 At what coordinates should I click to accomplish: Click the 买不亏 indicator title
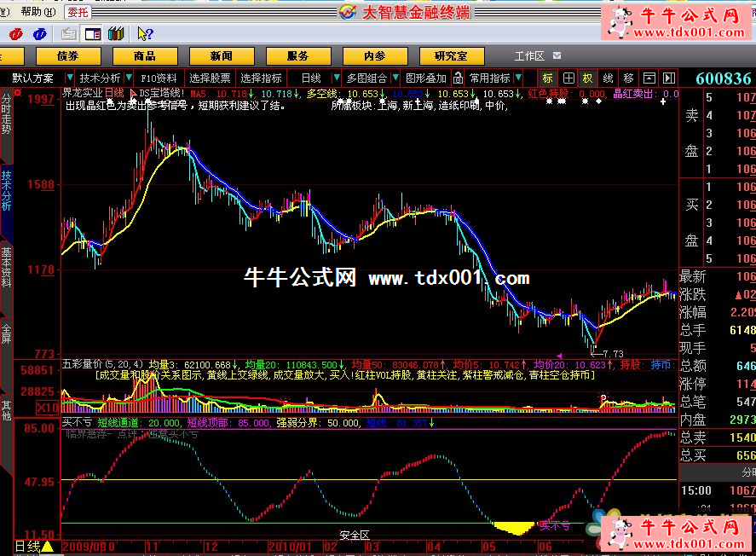77,423
